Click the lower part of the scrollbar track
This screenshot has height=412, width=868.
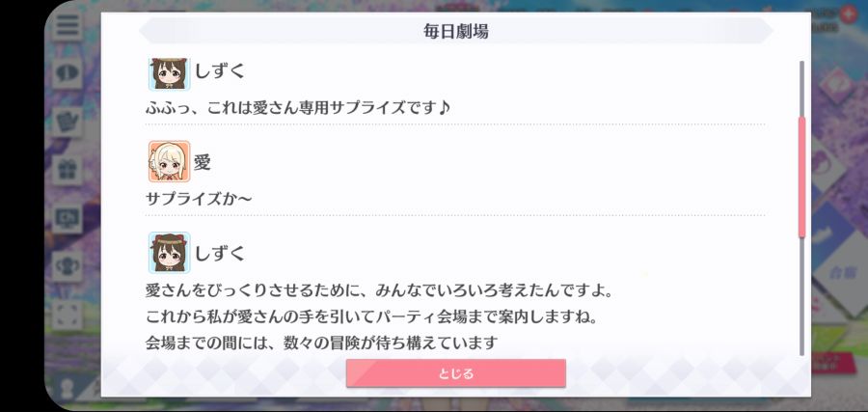pos(801,297)
